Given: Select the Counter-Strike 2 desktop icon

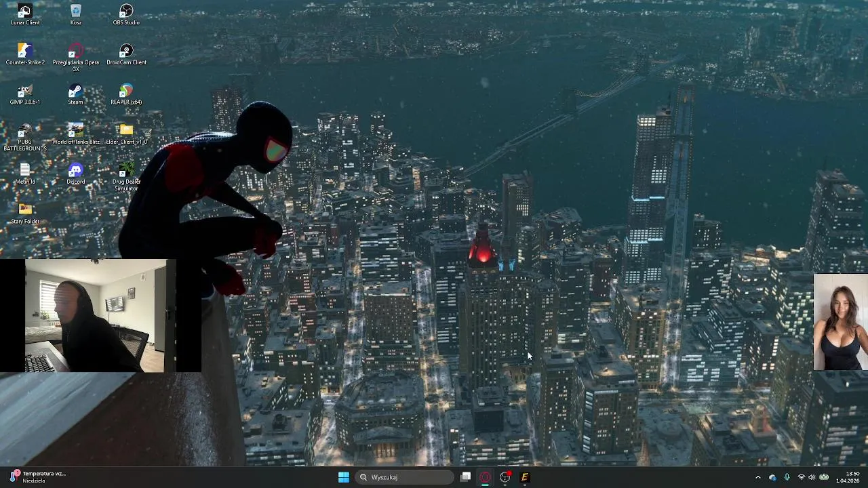Looking at the screenshot, I should tap(25, 54).
